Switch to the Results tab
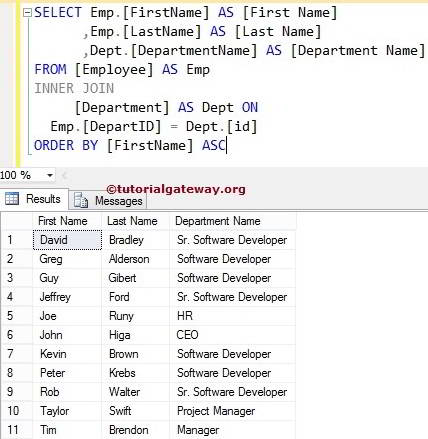The width and height of the screenshot is (428, 439). (x=34, y=199)
